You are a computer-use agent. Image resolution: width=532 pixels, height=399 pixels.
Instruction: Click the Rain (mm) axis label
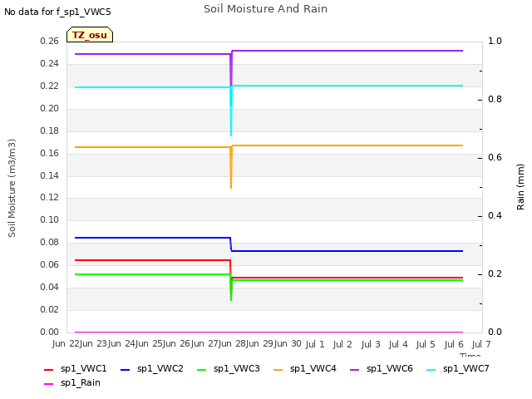(x=520, y=187)
